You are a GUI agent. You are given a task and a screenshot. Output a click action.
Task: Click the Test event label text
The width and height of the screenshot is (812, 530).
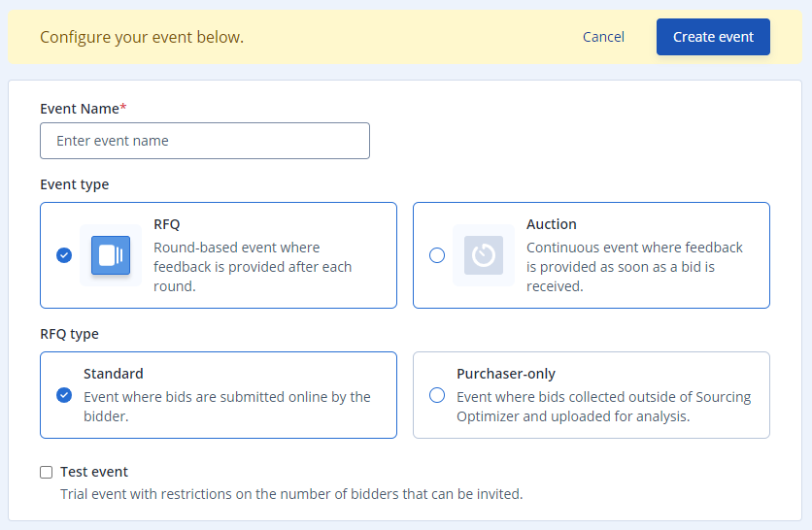pos(94,472)
